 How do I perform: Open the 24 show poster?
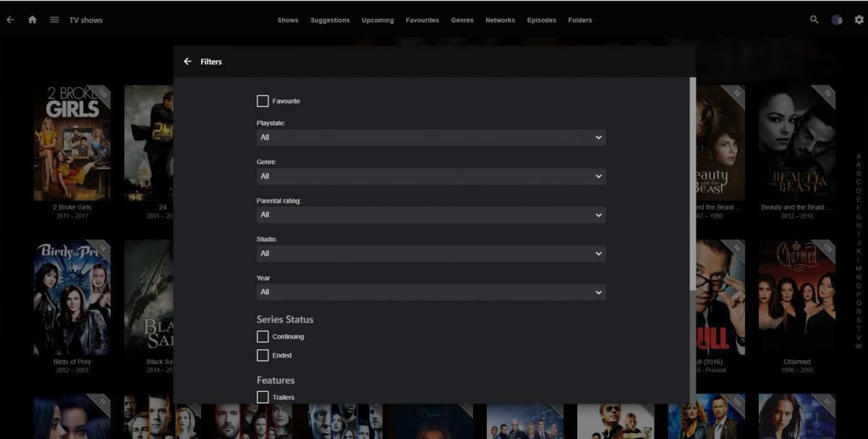[x=149, y=143]
